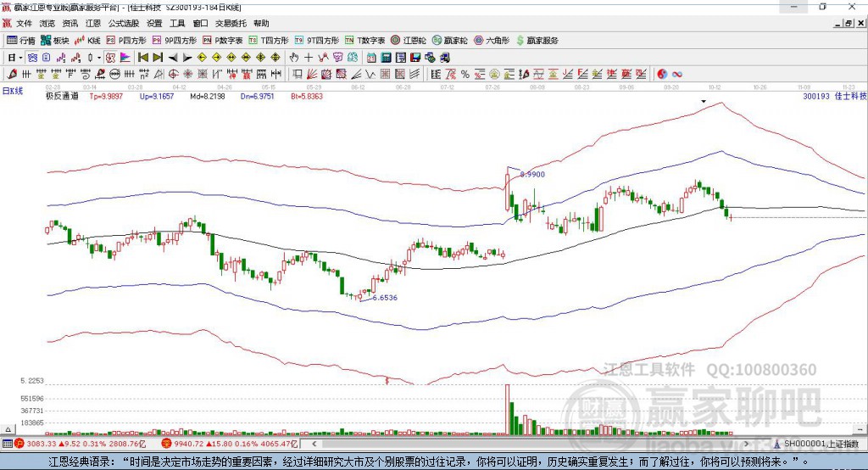Image resolution: width=868 pixels, height=470 pixels.
Task: Open the 帮助 menu
Action: [261, 23]
